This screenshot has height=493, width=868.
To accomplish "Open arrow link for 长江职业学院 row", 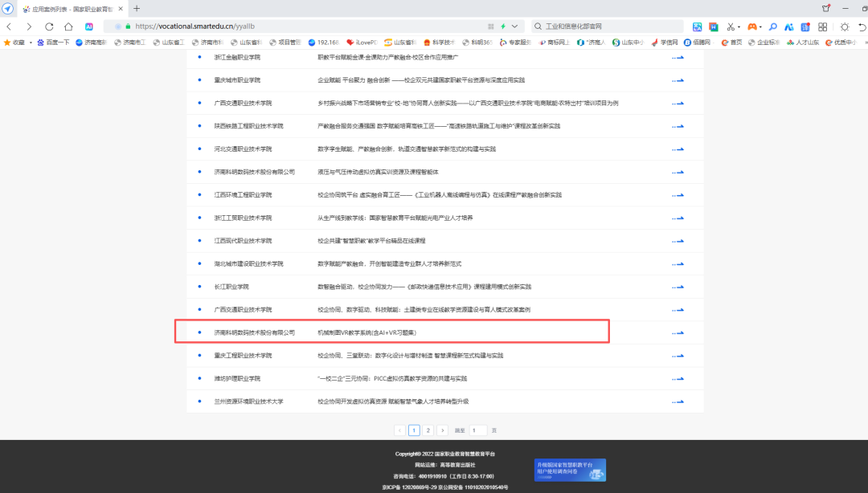I will [678, 287].
